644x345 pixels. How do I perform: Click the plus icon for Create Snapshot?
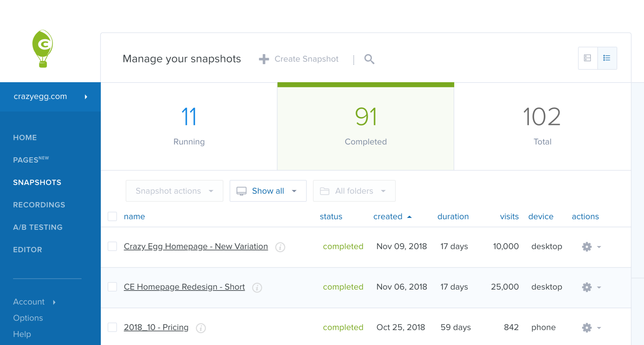(x=264, y=59)
